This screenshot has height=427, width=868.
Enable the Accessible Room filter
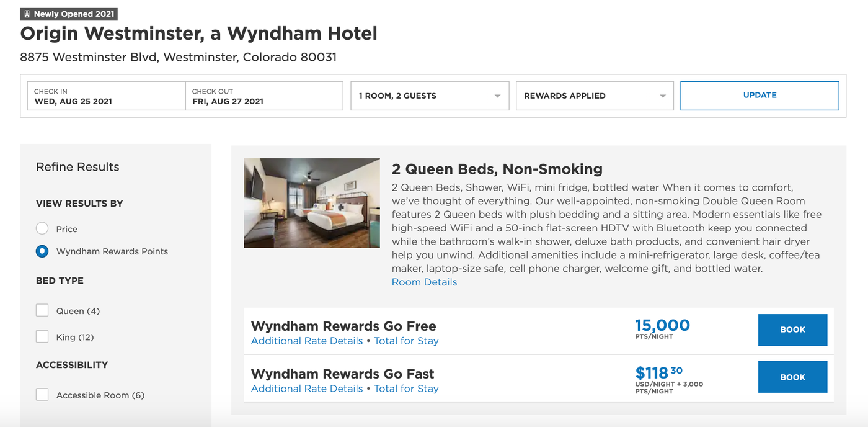click(x=42, y=395)
